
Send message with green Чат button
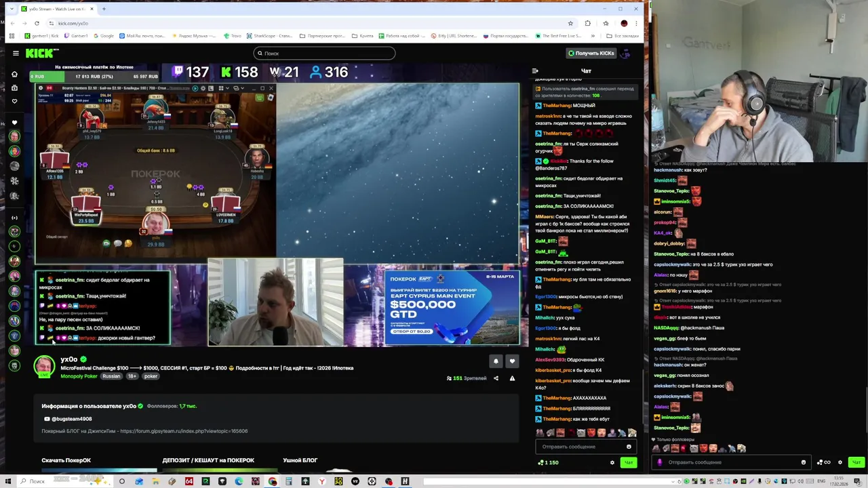[629, 462]
